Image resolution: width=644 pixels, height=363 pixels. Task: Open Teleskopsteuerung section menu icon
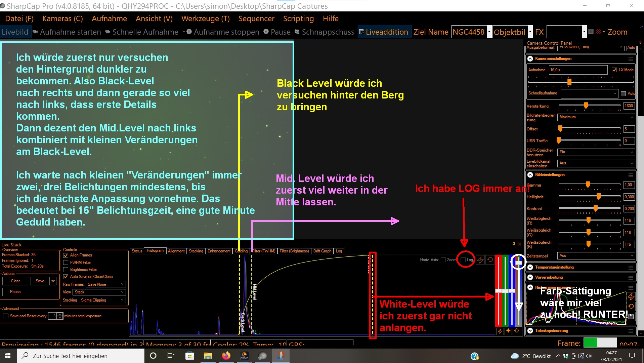click(631, 331)
